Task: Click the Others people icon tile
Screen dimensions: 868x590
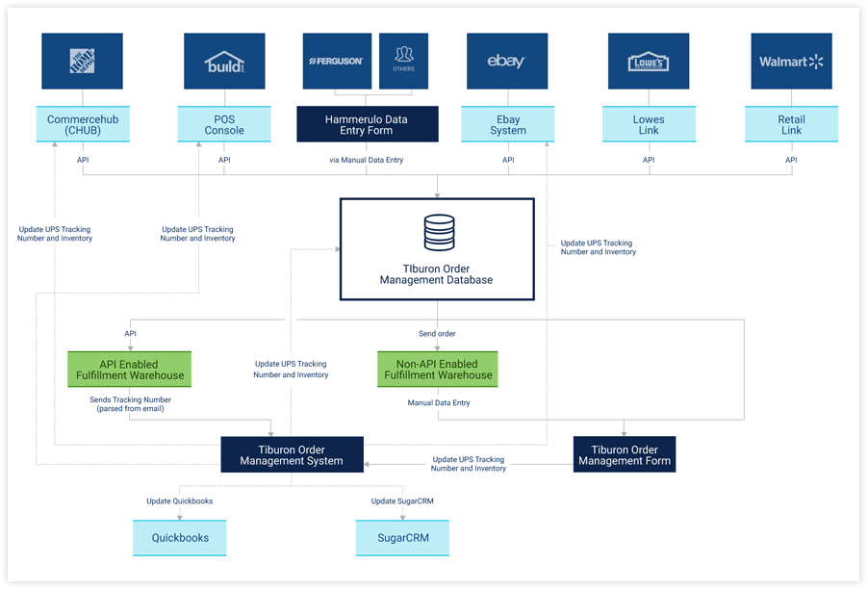Action: point(403,61)
